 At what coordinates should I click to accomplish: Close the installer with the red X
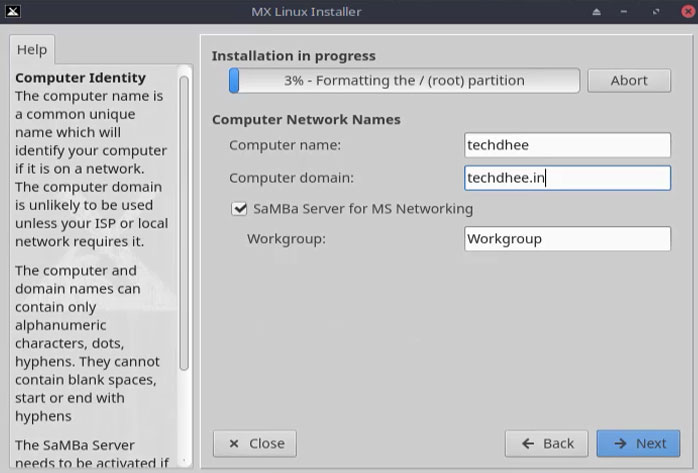coord(689,12)
